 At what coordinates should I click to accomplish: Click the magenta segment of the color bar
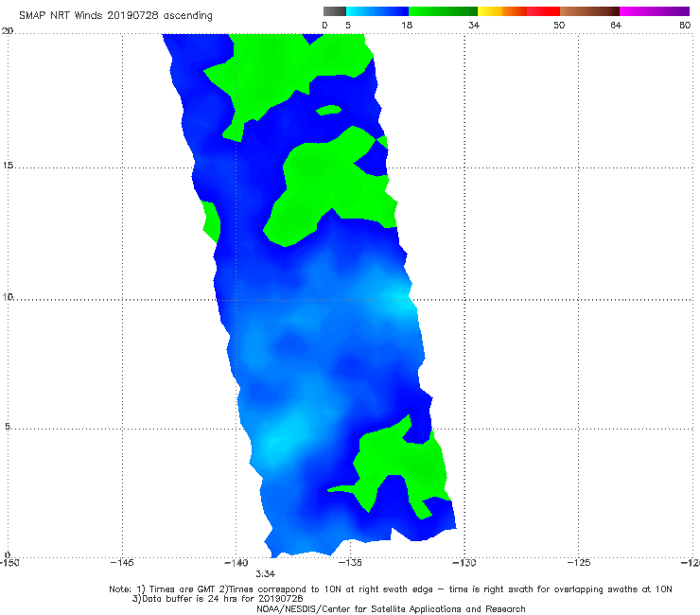655,11
